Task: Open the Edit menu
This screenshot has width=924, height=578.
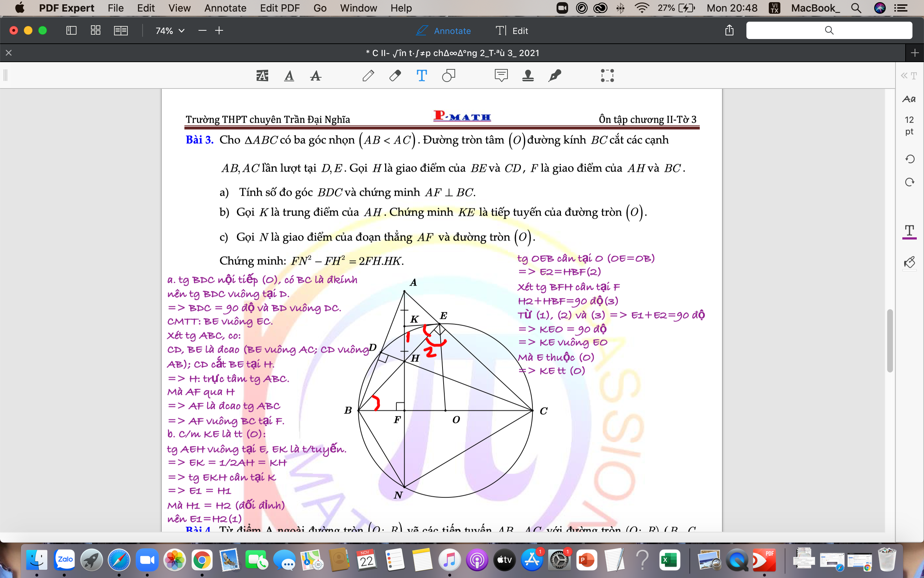Action: pyautogui.click(x=146, y=8)
